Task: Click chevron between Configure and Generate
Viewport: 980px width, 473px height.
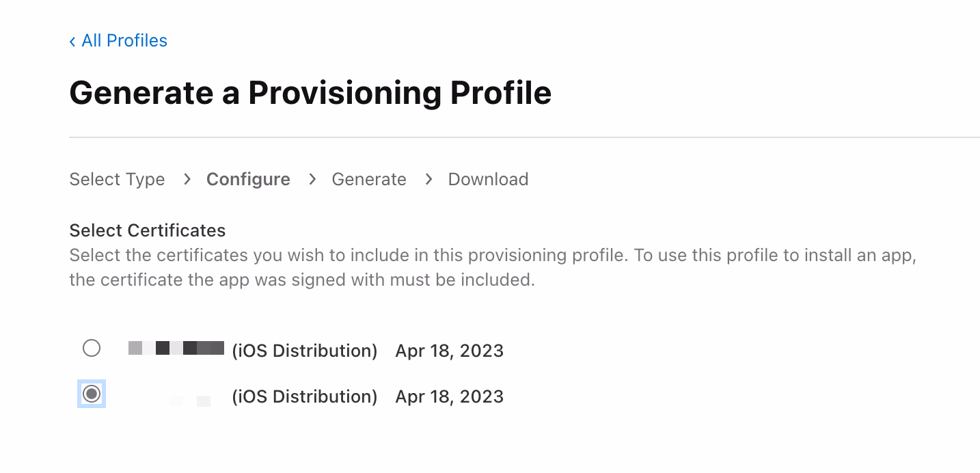Action: coord(312,179)
